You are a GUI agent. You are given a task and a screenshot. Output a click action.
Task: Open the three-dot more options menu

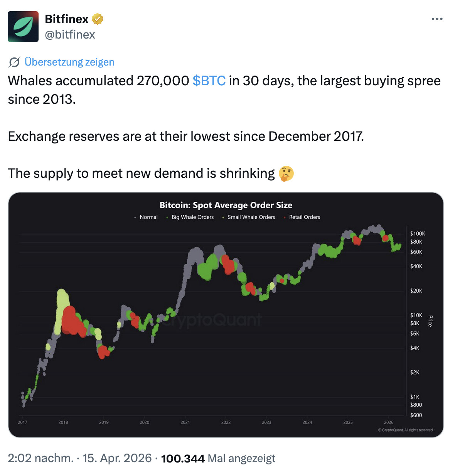pos(437,19)
